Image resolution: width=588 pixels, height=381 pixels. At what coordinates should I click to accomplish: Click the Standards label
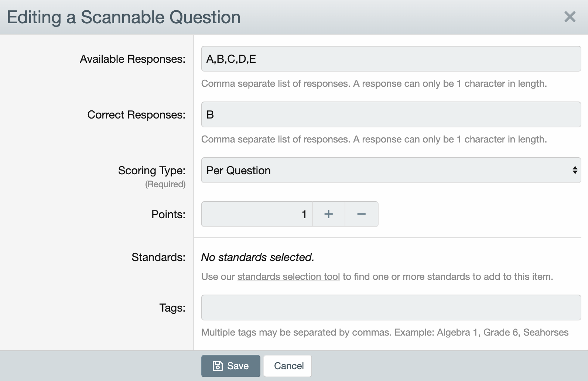(158, 257)
